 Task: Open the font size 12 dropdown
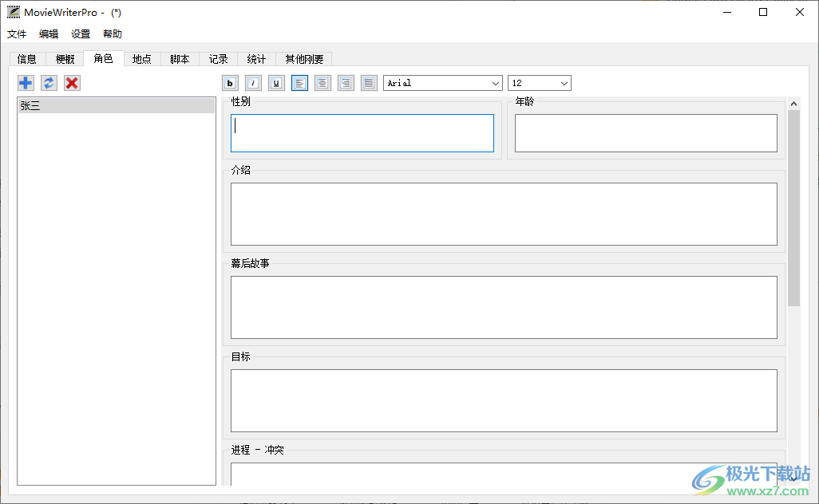540,83
